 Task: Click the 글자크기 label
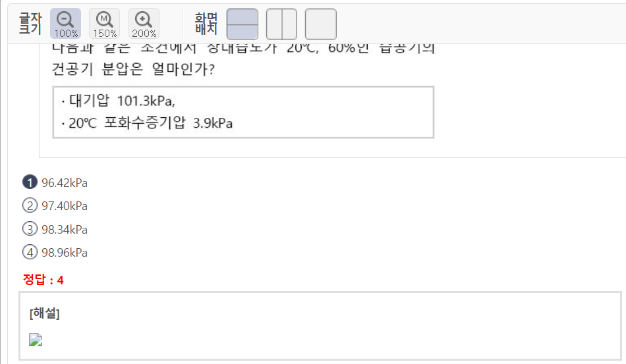[x=30, y=24]
